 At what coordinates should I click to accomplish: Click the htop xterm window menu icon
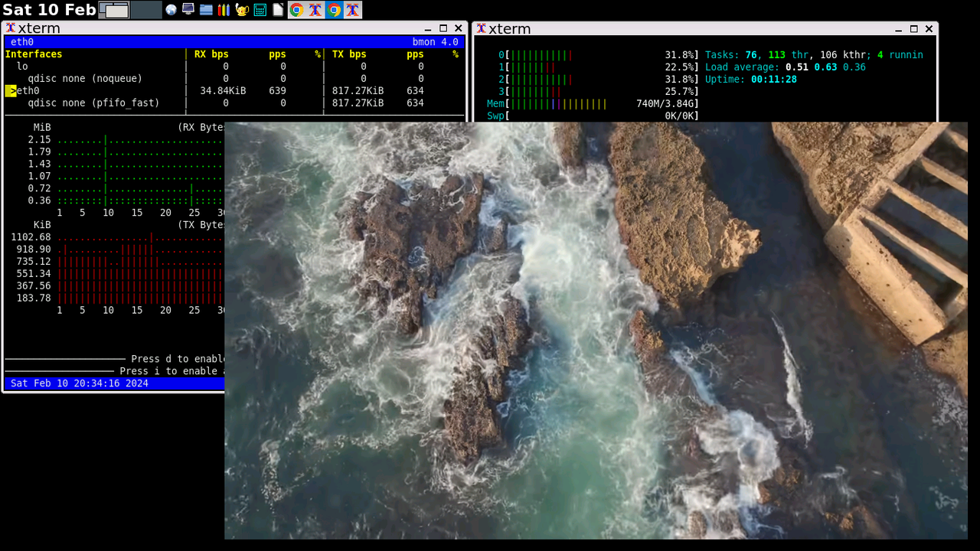point(481,28)
